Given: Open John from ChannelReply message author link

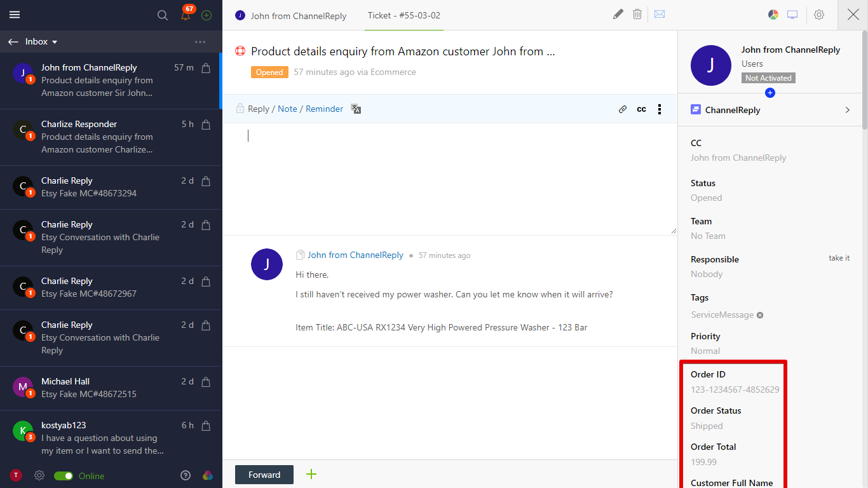Looking at the screenshot, I should 355,255.
